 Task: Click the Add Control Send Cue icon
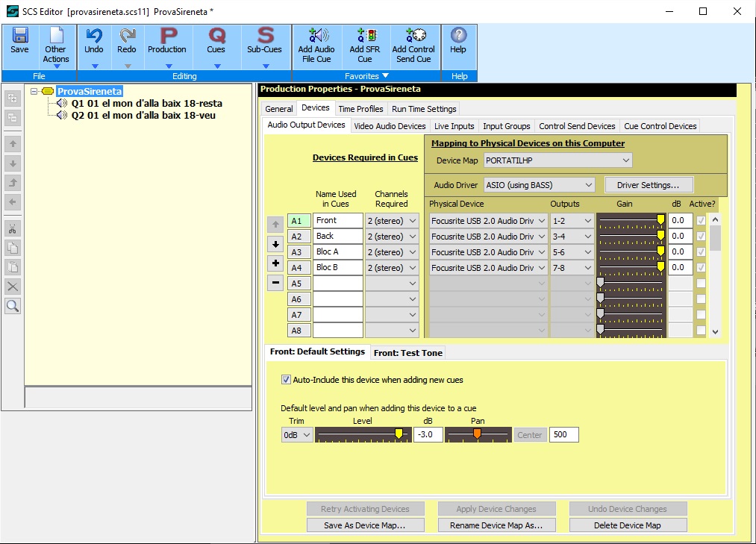413,36
